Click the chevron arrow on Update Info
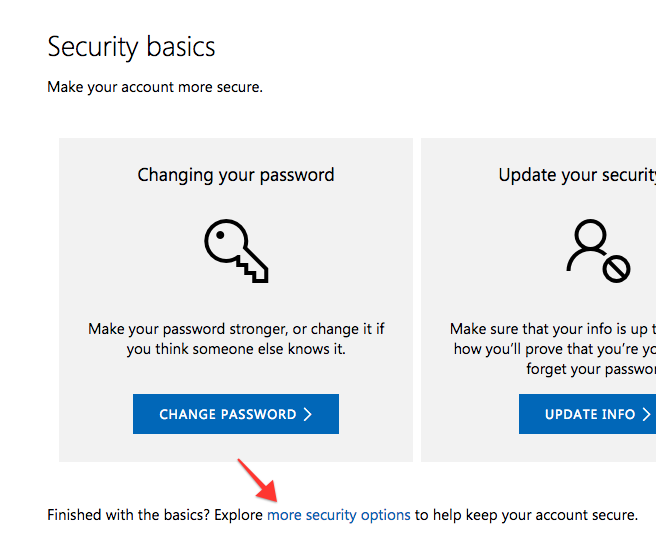 (646, 414)
